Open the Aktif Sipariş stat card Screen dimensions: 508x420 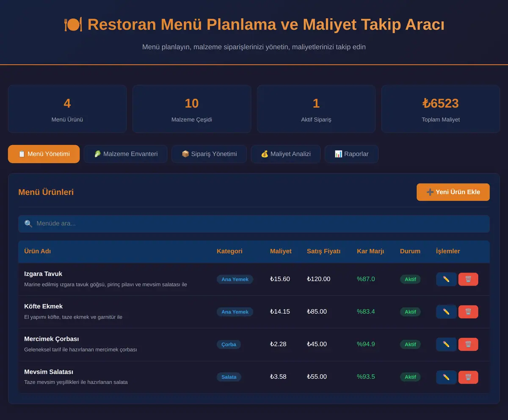coord(316,109)
